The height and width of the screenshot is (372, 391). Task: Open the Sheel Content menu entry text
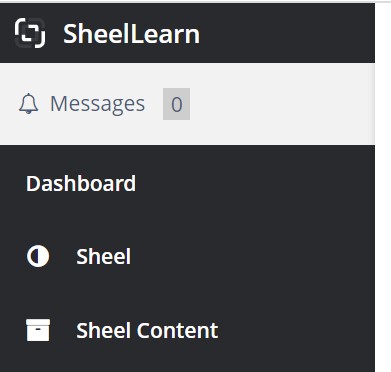147,330
